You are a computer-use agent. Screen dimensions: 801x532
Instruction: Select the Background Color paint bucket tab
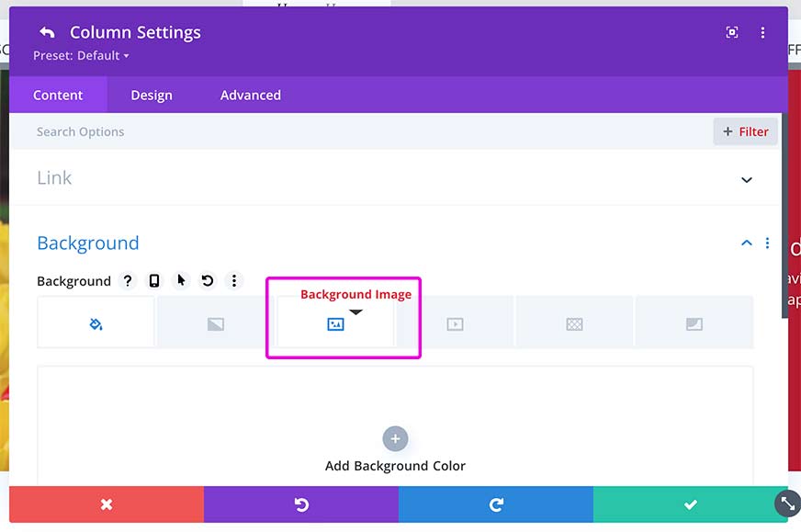[96, 324]
